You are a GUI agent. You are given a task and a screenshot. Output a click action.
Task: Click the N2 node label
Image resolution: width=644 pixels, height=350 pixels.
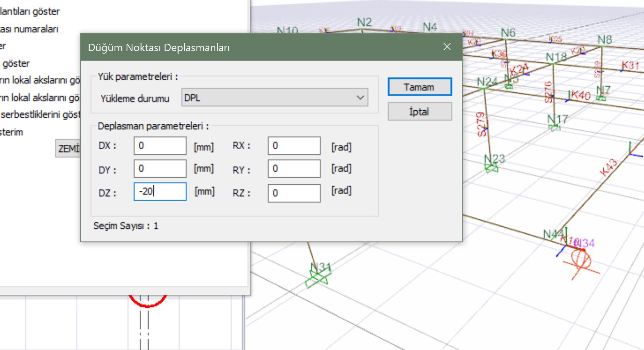(x=365, y=22)
